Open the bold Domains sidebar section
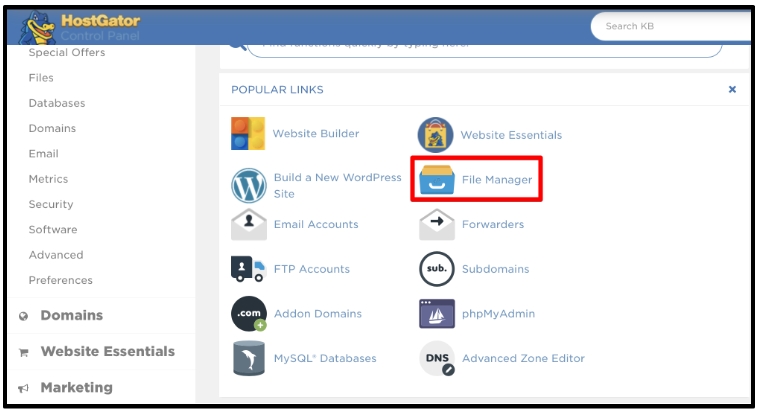Viewport: 760px width, 412px height. (72, 316)
